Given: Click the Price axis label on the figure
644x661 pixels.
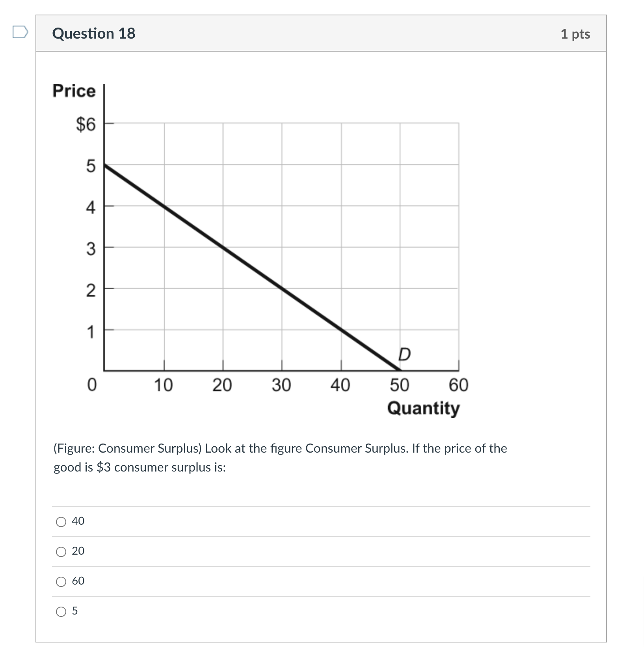Looking at the screenshot, I should point(73,90).
